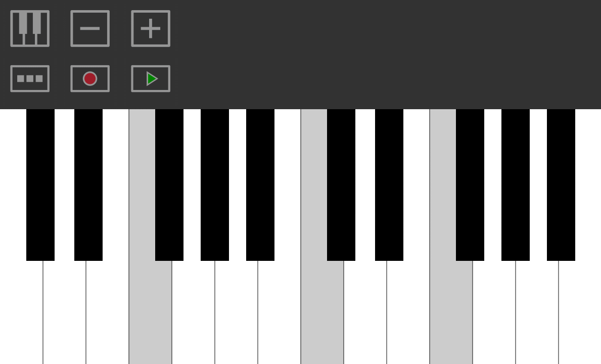Image resolution: width=601 pixels, height=364 pixels.
Task: Tap the leftmost white key
Action: pos(21,312)
